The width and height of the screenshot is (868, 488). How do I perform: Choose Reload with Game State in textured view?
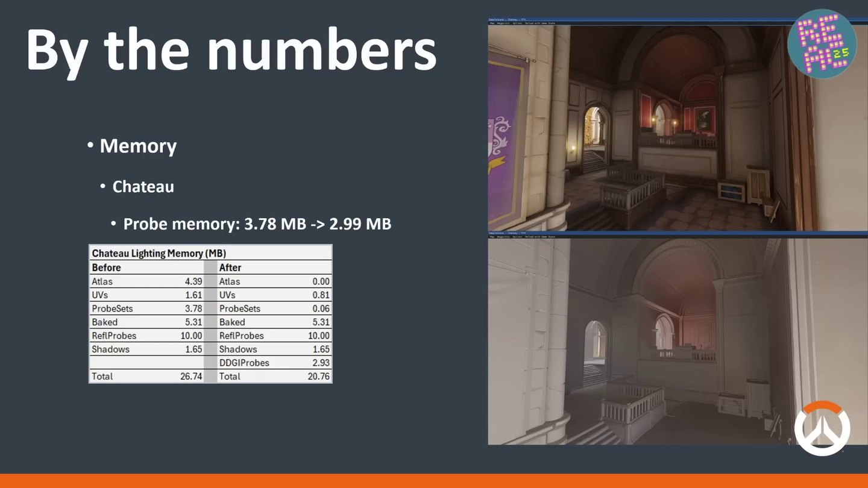pos(540,23)
